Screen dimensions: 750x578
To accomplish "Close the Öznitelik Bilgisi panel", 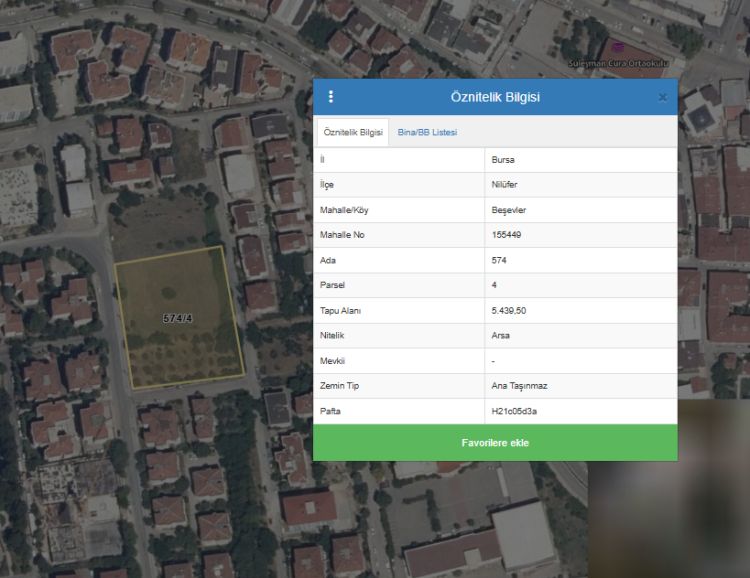I will 662,98.
